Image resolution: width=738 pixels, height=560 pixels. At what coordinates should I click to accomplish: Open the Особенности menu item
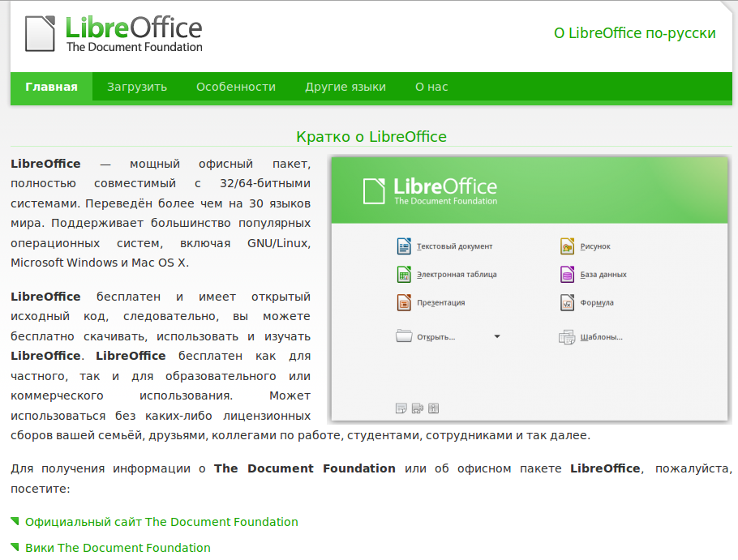pyautogui.click(x=236, y=88)
